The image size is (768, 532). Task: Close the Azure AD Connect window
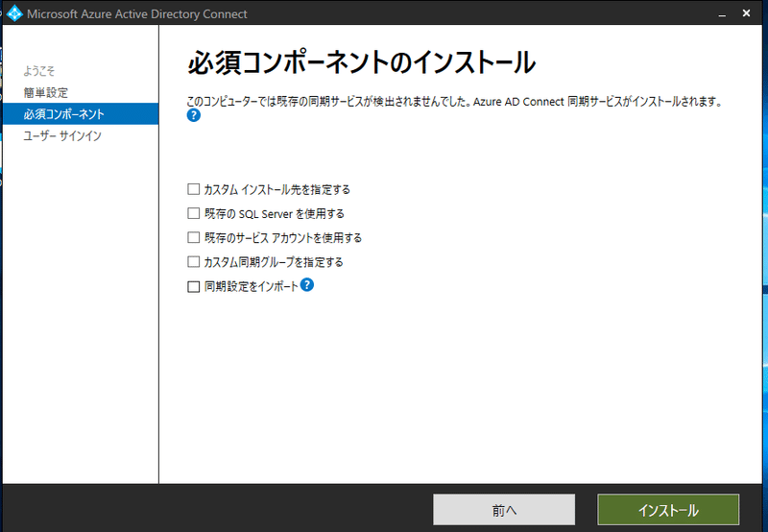click(746, 13)
